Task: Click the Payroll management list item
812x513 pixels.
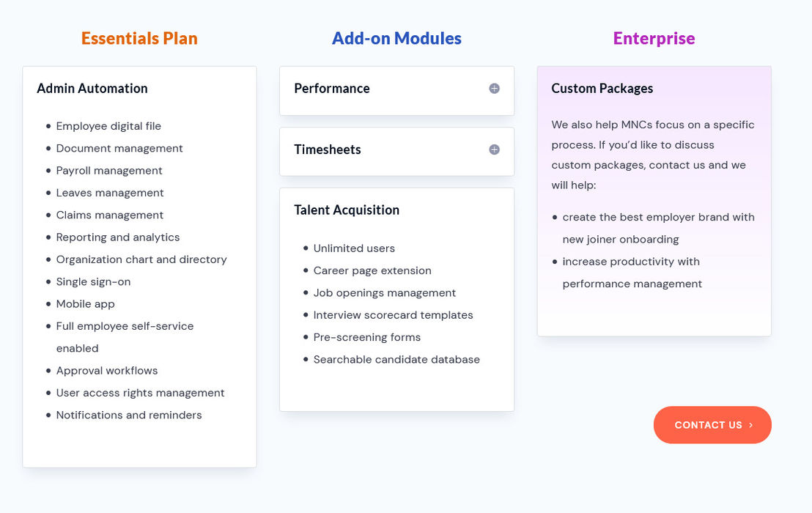Action: click(109, 170)
